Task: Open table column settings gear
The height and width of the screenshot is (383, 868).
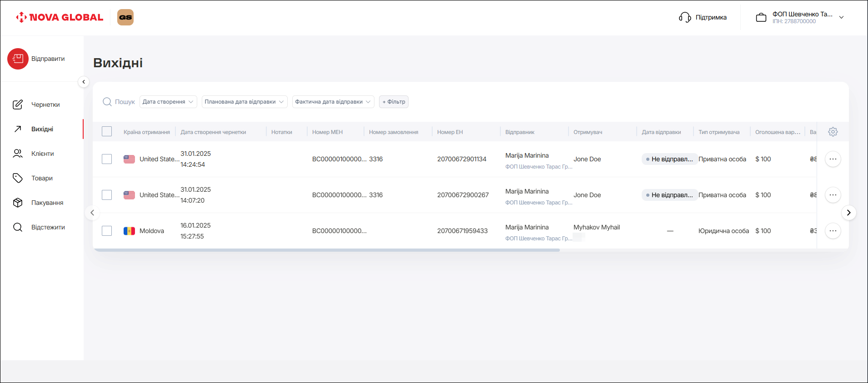Action: pyautogui.click(x=833, y=132)
